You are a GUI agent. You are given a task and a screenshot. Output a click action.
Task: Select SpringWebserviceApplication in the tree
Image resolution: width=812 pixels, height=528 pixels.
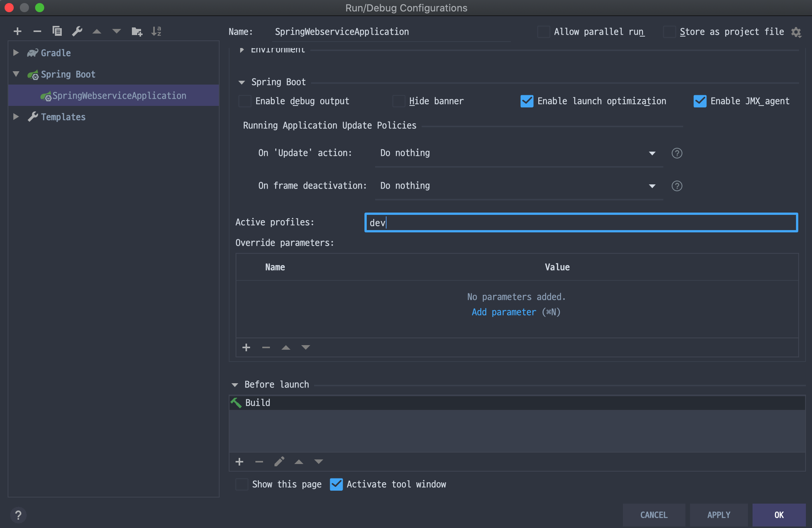click(119, 96)
